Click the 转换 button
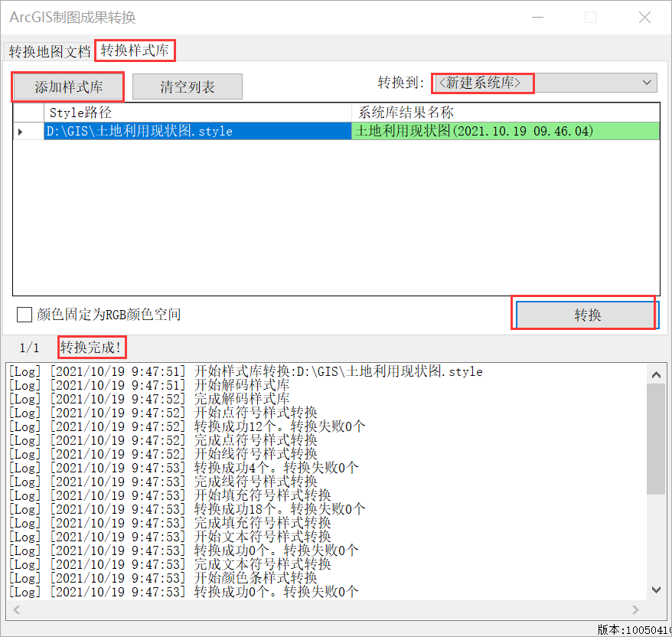This screenshot has width=672, height=637. coord(587,315)
